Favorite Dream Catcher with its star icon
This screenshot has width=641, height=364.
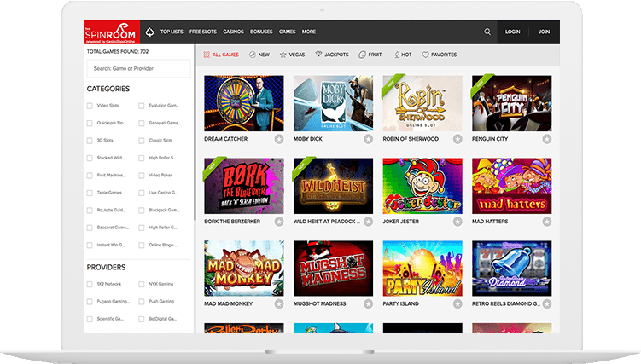[x=279, y=139]
